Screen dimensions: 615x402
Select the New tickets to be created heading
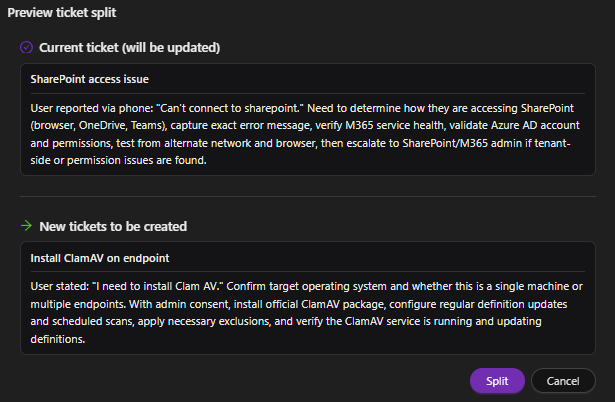(x=112, y=226)
